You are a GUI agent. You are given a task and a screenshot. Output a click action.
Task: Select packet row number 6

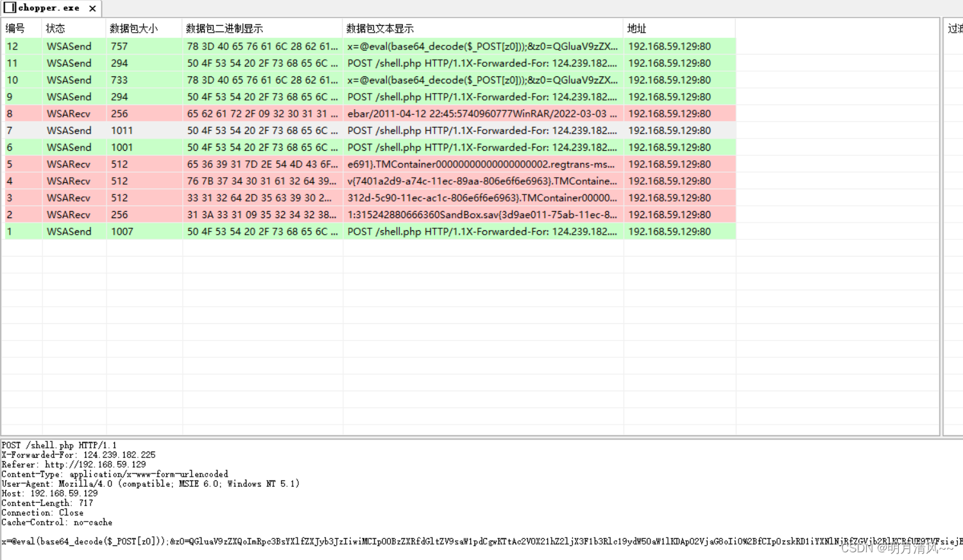[370, 147]
